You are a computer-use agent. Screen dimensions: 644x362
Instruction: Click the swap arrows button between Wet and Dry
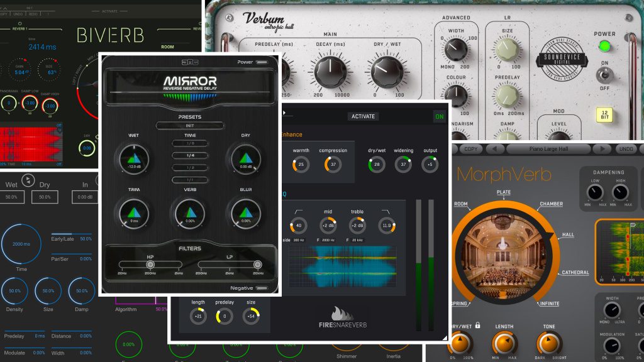pyautogui.click(x=28, y=180)
